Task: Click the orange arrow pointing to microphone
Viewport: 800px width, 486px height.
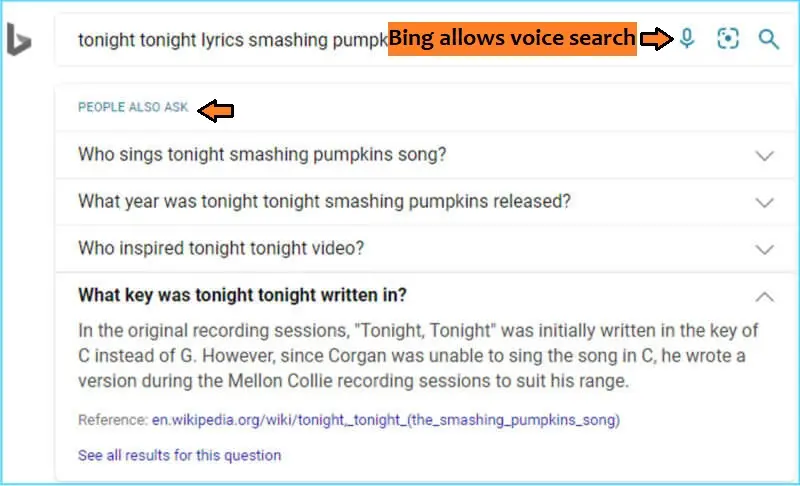Action: point(657,39)
